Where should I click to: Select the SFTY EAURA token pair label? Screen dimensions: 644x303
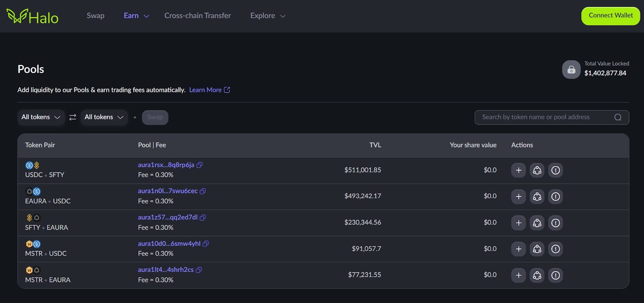coord(47,228)
